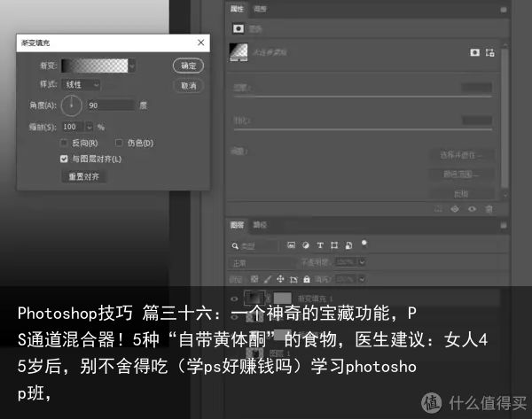Switch to tab beside 属性
This screenshot has height=419, width=532.
(260, 9)
